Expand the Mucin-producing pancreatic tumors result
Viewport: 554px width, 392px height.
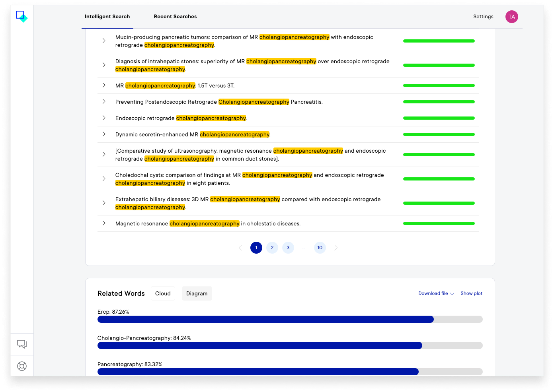pos(104,41)
